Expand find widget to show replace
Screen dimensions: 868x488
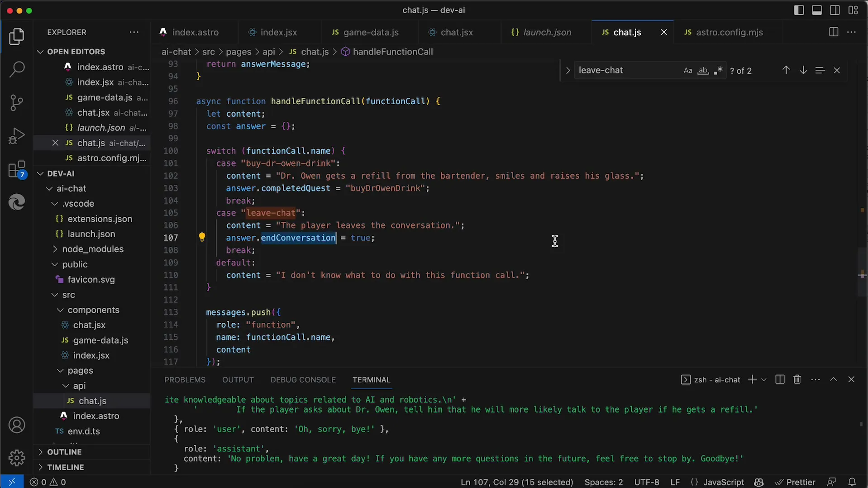click(x=568, y=70)
